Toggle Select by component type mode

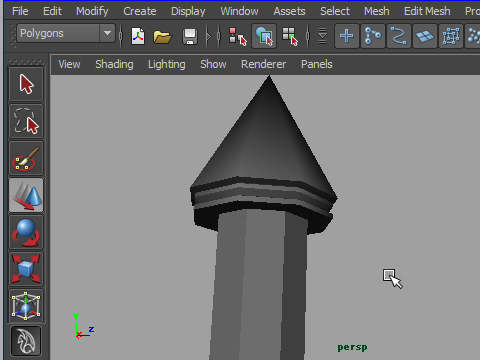(290, 36)
